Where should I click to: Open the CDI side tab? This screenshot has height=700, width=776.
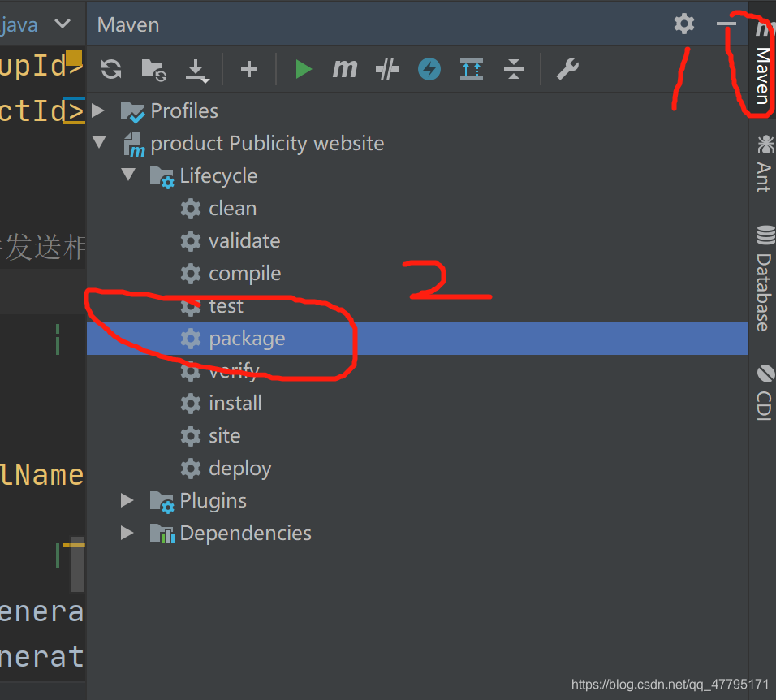click(x=764, y=392)
